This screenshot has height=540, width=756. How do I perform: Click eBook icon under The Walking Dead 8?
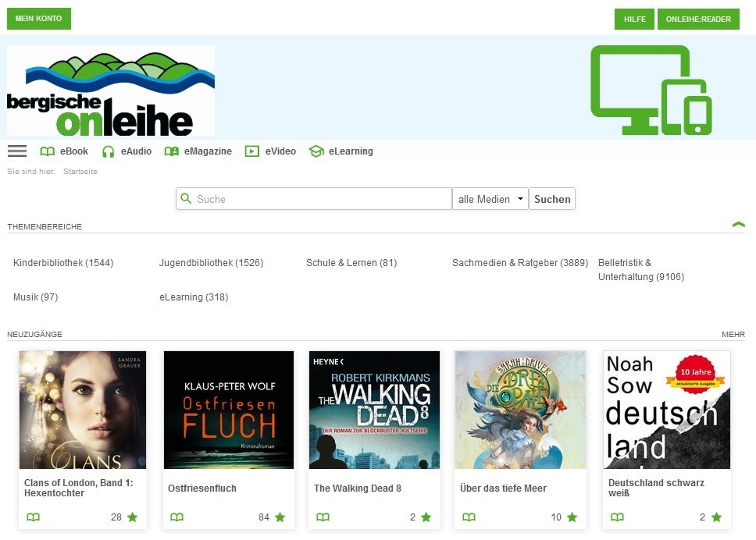click(x=323, y=517)
